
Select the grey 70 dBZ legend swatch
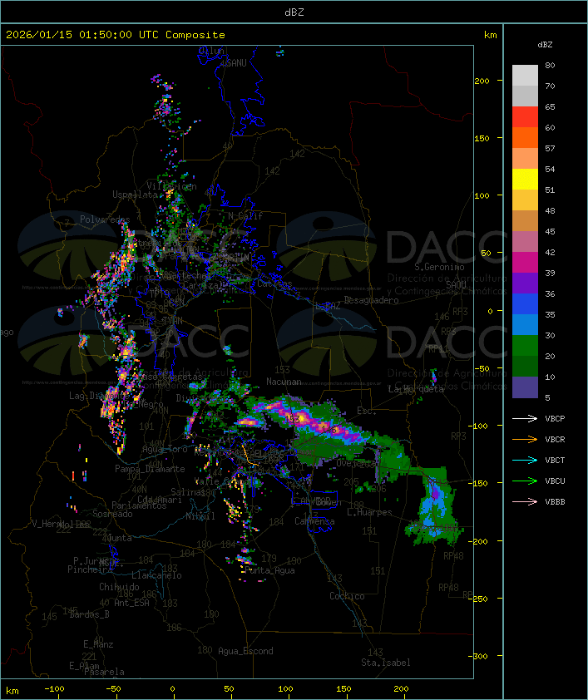525,96
